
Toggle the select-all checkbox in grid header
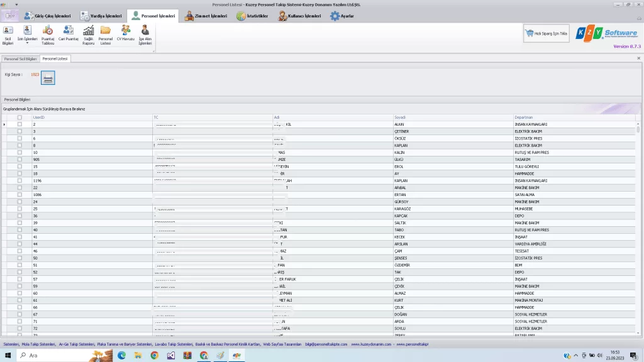click(x=19, y=118)
